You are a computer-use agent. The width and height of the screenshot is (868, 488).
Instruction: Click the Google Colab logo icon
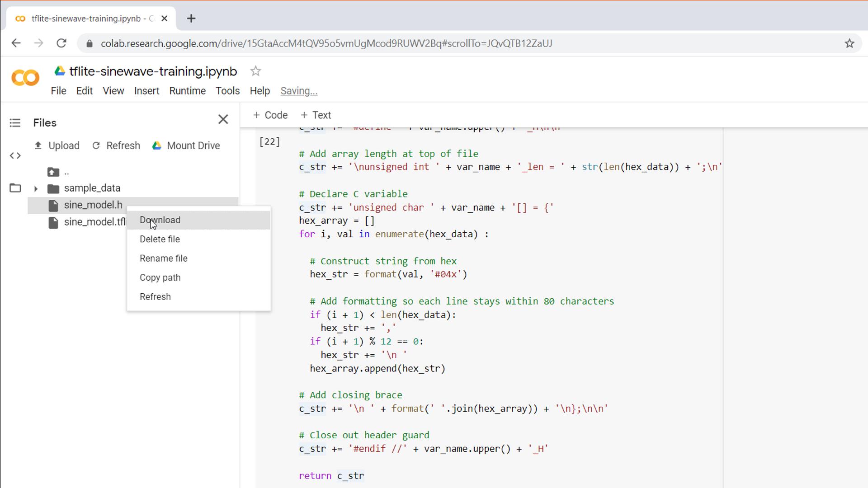(x=25, y=78)
